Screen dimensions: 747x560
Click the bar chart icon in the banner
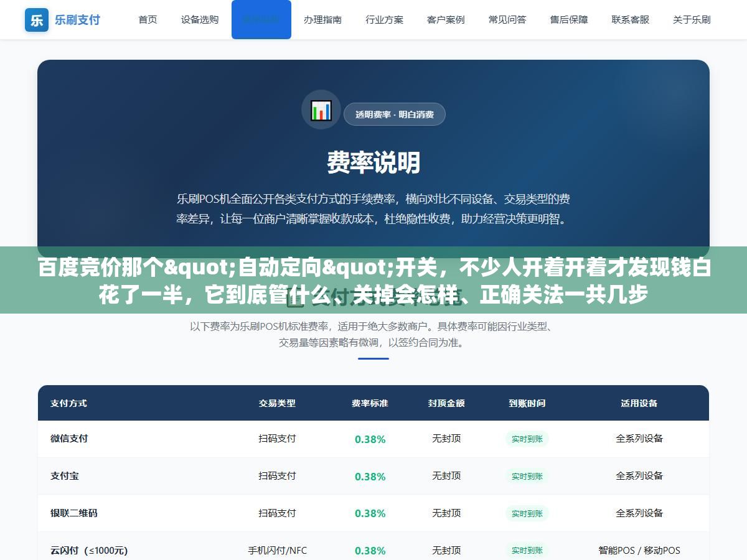pos(321,110)
